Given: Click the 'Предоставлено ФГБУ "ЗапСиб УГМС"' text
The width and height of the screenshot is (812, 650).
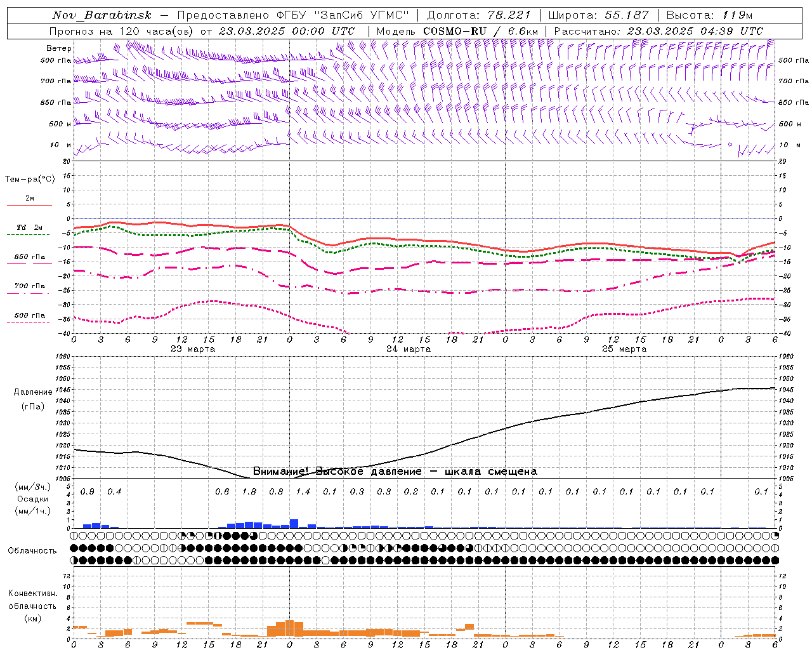Looking at the screenshot, I should tap(293, 15).
